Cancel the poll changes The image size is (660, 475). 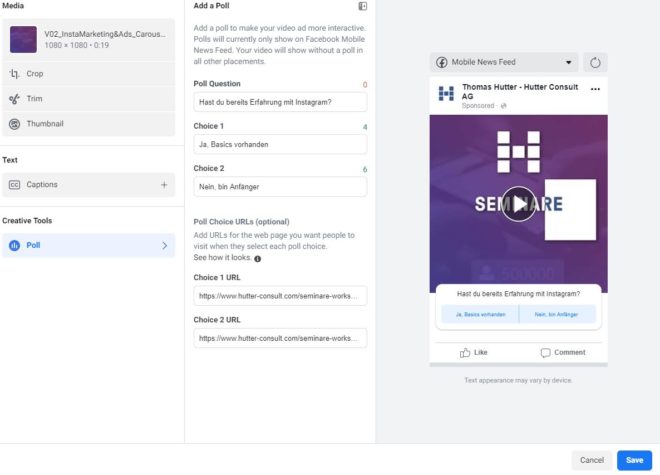(591, 460)
